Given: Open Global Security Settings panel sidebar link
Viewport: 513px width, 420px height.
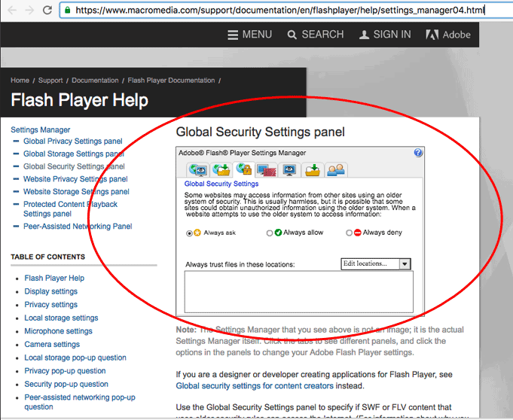Looking at the screenshot, I should pyautogui.click(x=74, y=166).
